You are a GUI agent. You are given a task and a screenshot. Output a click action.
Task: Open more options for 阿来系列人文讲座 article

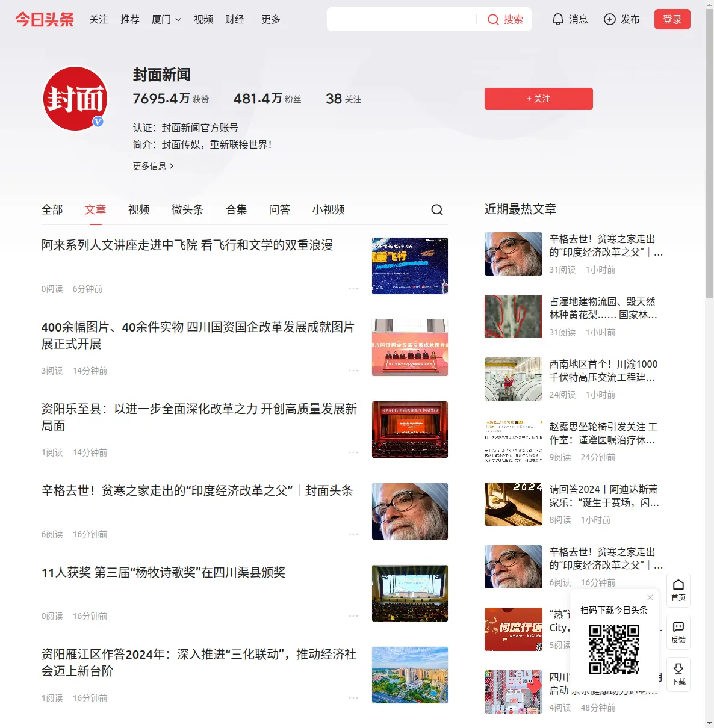pos(353,289)
